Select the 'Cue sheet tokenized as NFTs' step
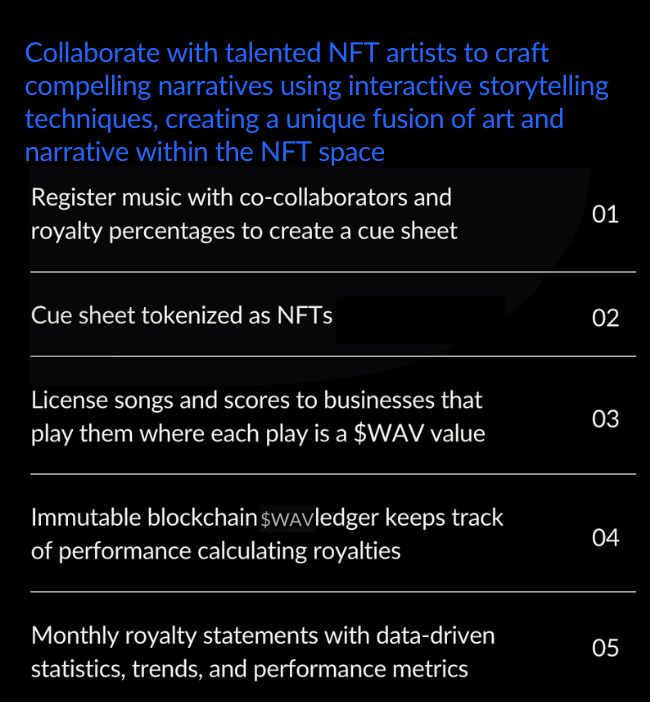650x702 pixels. (x=182, y=316)
